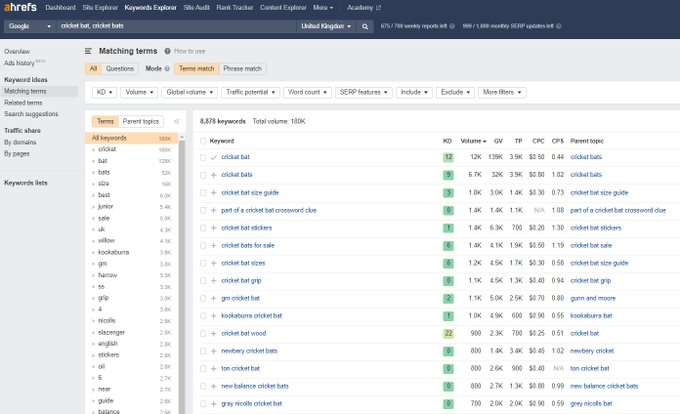Open Search suggestions in sidebar

(x=31, y=114)
